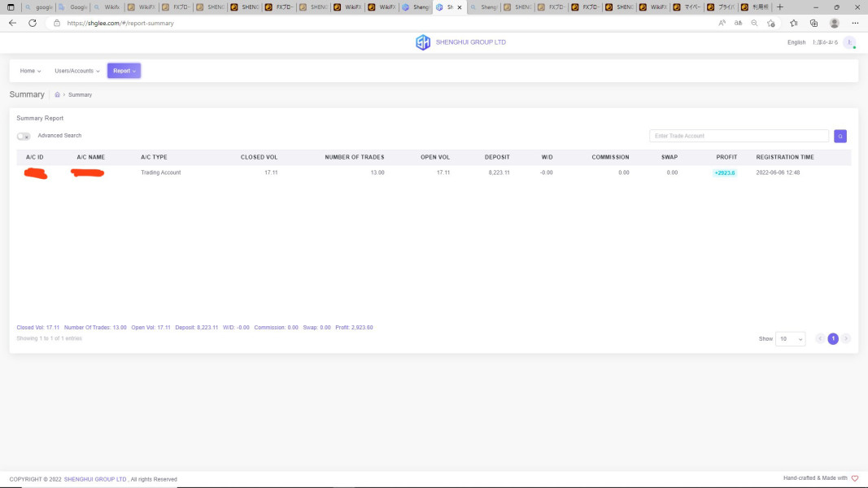Click the home icon in the breadcrumb
The height and width of the screenshot is (488, 868).
click(x=57, y=95)
